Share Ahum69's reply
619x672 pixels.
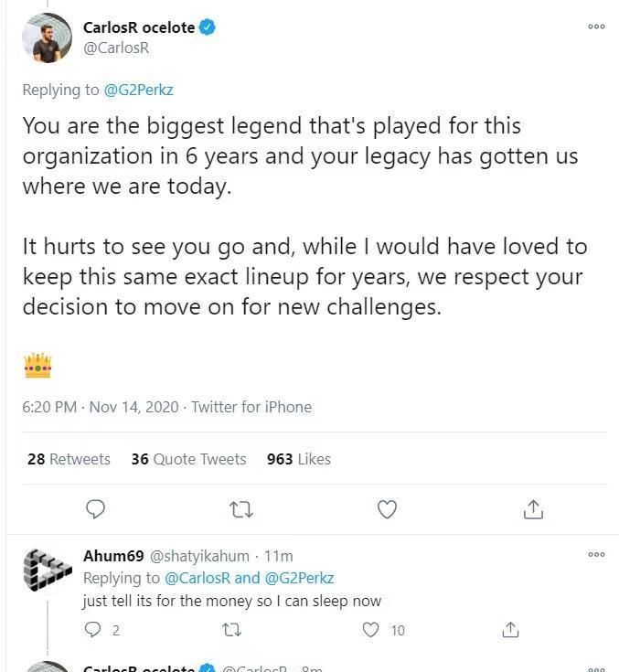click(510, 630)
